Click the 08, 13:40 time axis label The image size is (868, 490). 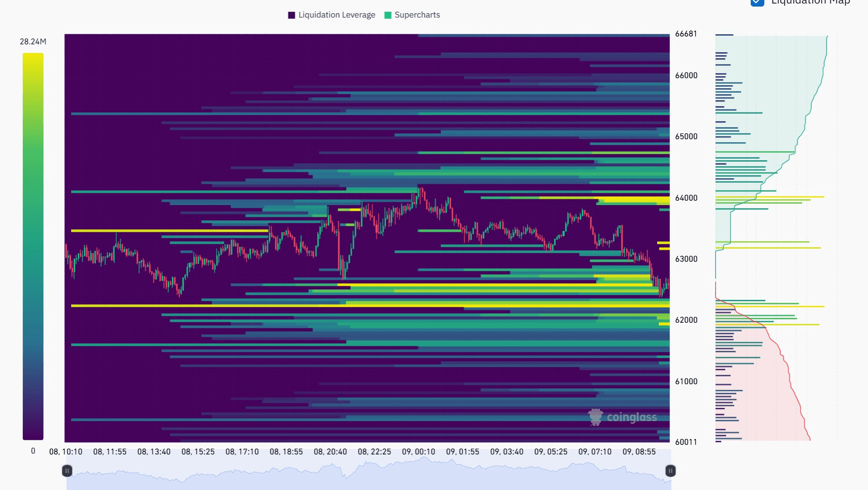(x=154, y=452)
